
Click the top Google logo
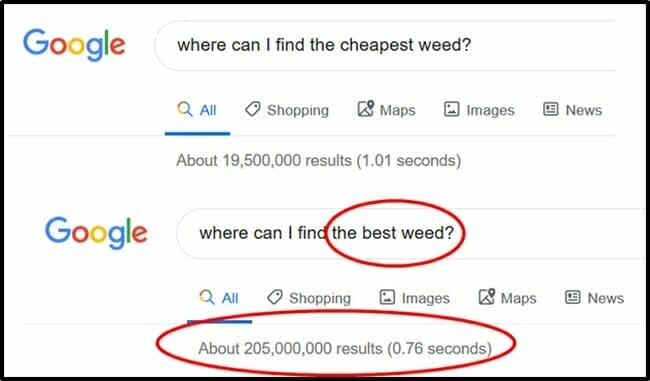[74, 44]
